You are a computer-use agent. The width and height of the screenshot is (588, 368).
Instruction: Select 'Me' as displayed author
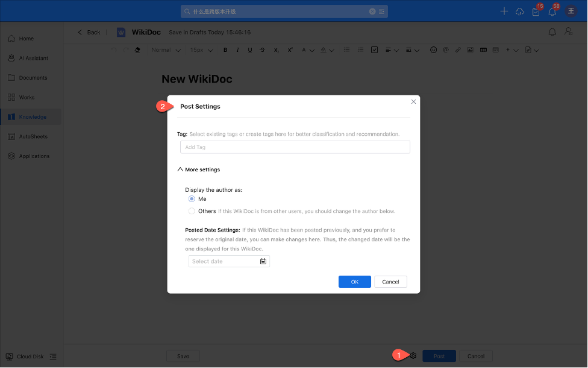[192, 198]
